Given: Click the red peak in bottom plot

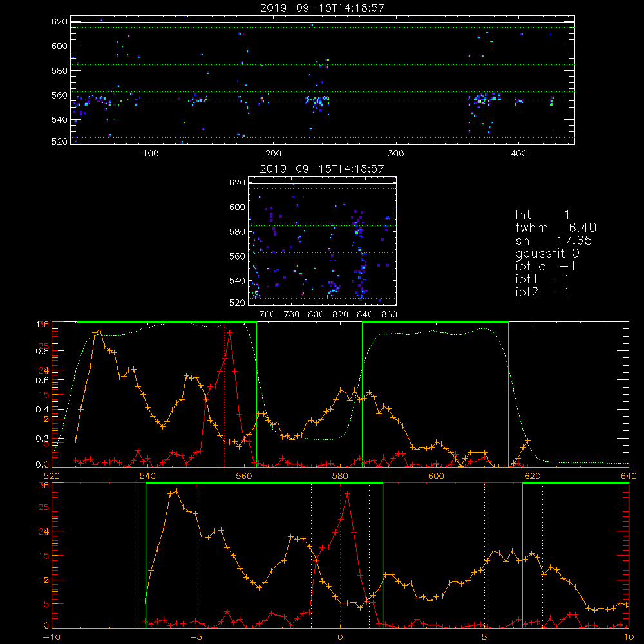Looking at the screenshot, I should pyautogui.click(x=348, y=493).
